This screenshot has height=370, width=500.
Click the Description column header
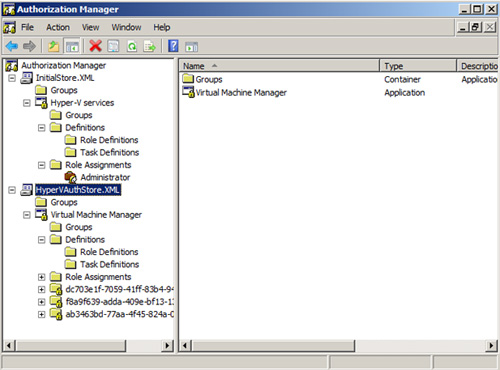click(477, 66)
